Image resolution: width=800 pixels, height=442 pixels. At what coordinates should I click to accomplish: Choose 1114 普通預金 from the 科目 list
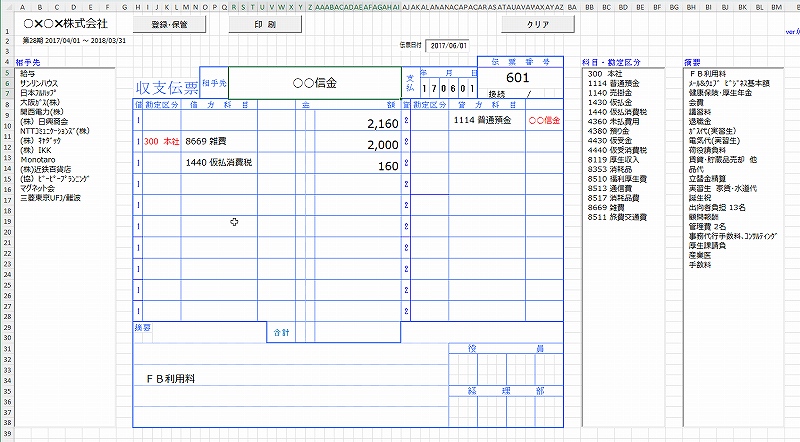point(616,83)
